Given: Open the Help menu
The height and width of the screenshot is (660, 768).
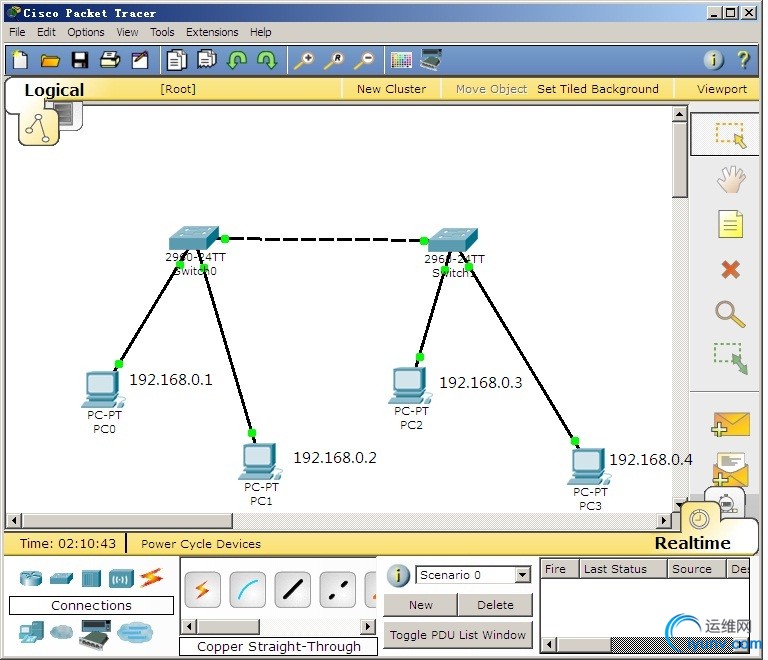Looking at the screenshot, I should (x=261, y=32).
